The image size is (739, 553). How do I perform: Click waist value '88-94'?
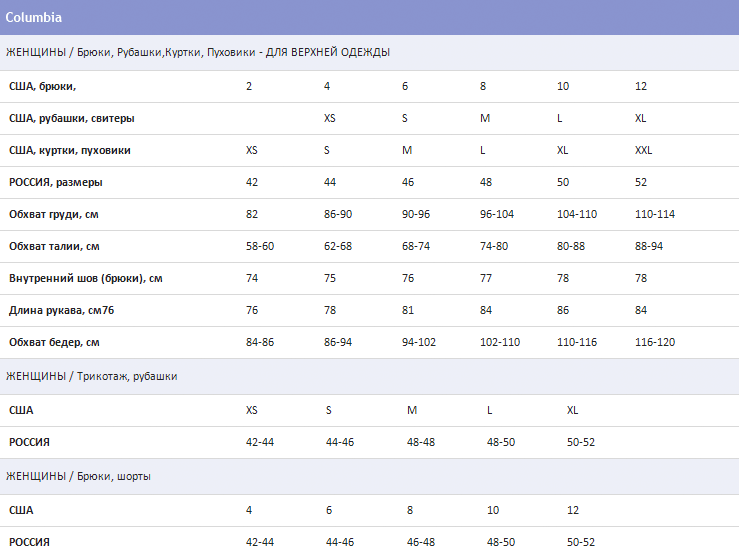click(649, 247)
